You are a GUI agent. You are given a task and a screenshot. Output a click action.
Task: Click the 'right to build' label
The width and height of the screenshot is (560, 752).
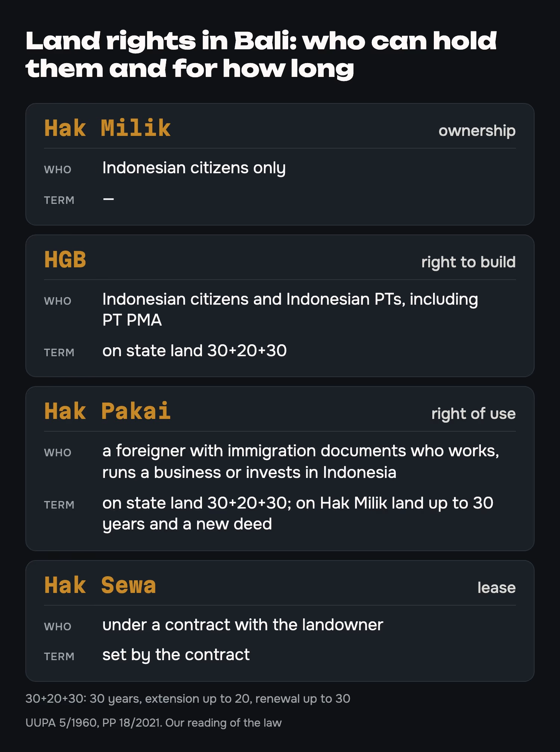[x=468, y=262]
